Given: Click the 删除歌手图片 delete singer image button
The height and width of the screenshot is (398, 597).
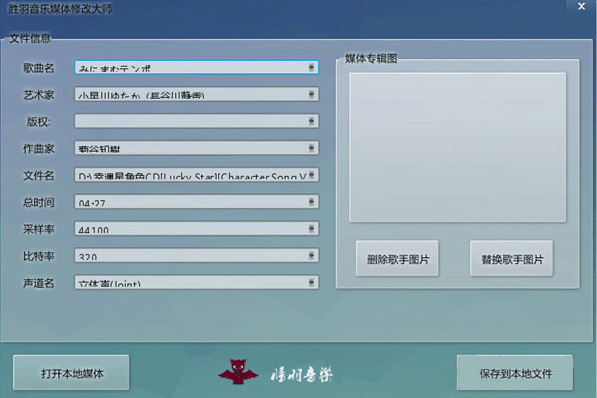Looking at the screenshot, I should pos(397,258).
